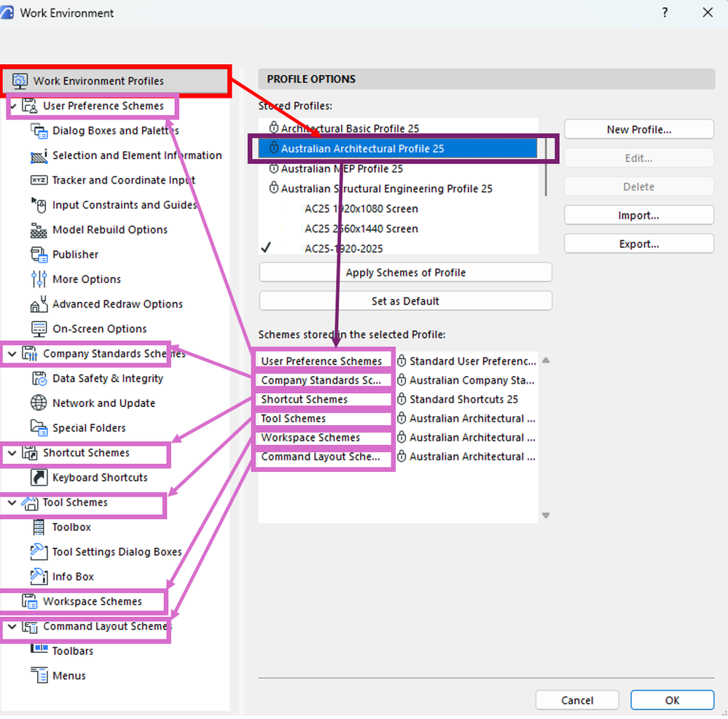Viewport: 728px width, 719px height.
Task: Collapse the Company Standards Schemes branch
Action: (12, 354)
